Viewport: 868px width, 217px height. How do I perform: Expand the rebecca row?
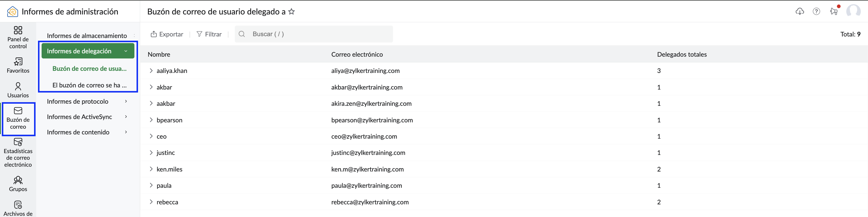pos(151,202)
